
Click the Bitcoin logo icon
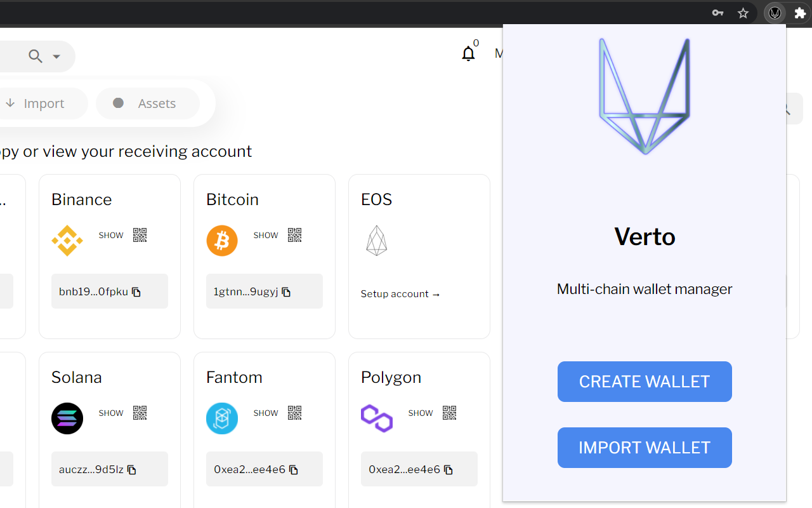click(x=222, y=241)
